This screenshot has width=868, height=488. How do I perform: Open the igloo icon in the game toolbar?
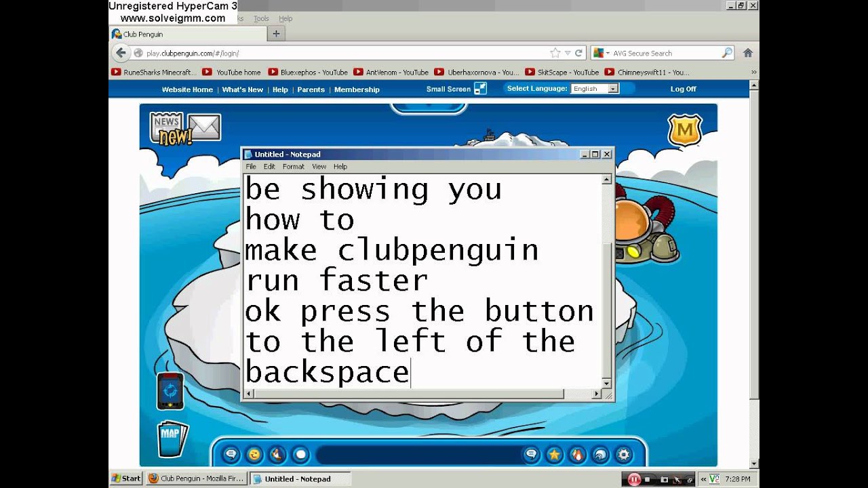(x=600, y=454)
